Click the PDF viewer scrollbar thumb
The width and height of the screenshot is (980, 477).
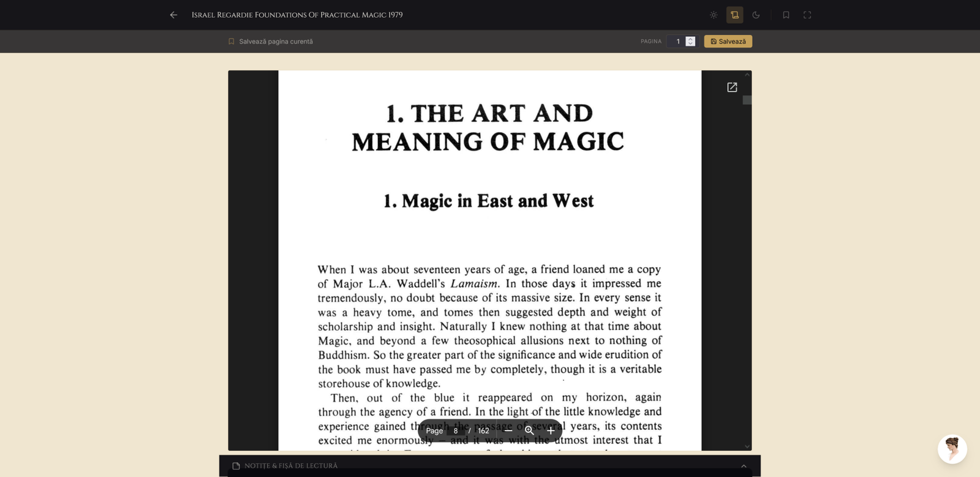coord(747,100)
